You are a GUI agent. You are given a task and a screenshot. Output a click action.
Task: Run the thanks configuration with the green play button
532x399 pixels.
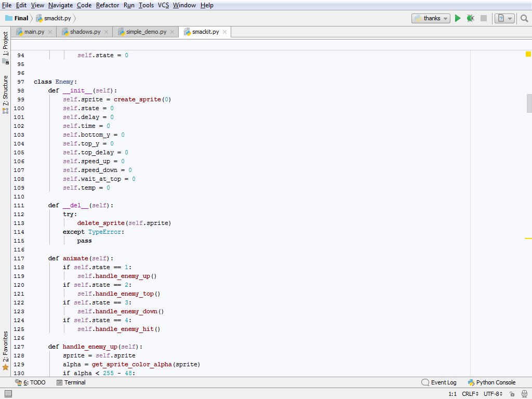[457, 18]
